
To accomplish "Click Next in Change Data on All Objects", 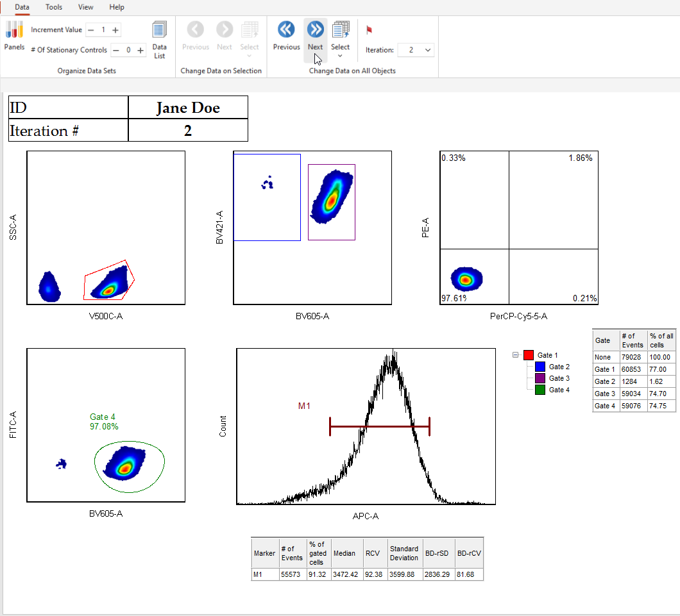I will (x=315, y=29).
